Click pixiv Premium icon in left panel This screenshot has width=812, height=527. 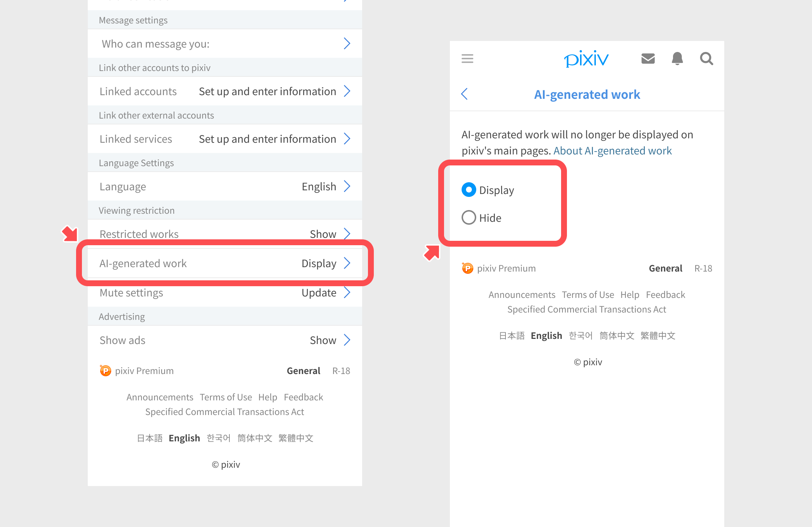tap(105, 371)
